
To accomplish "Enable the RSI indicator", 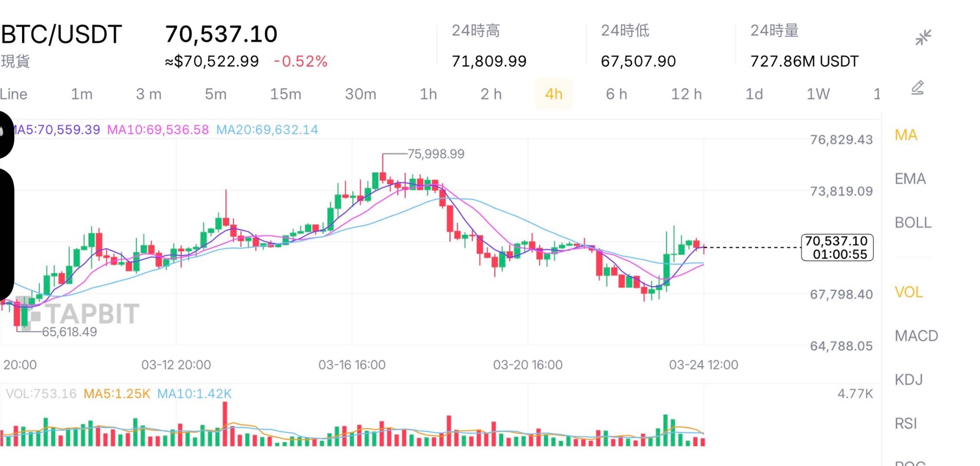I will click(x=906, y=423).
